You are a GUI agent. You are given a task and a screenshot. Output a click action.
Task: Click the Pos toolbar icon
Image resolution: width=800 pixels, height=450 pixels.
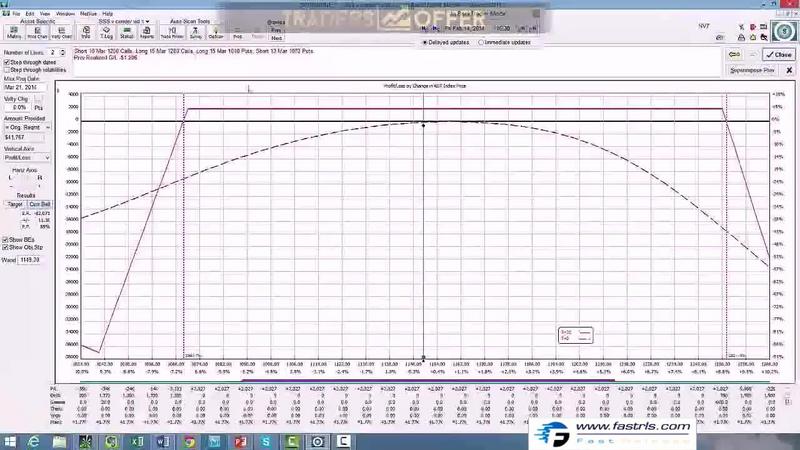point(237,34)
